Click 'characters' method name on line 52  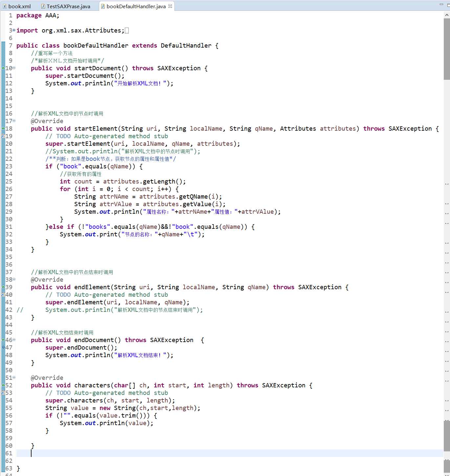pyautogui.click(x=92, y=385)
